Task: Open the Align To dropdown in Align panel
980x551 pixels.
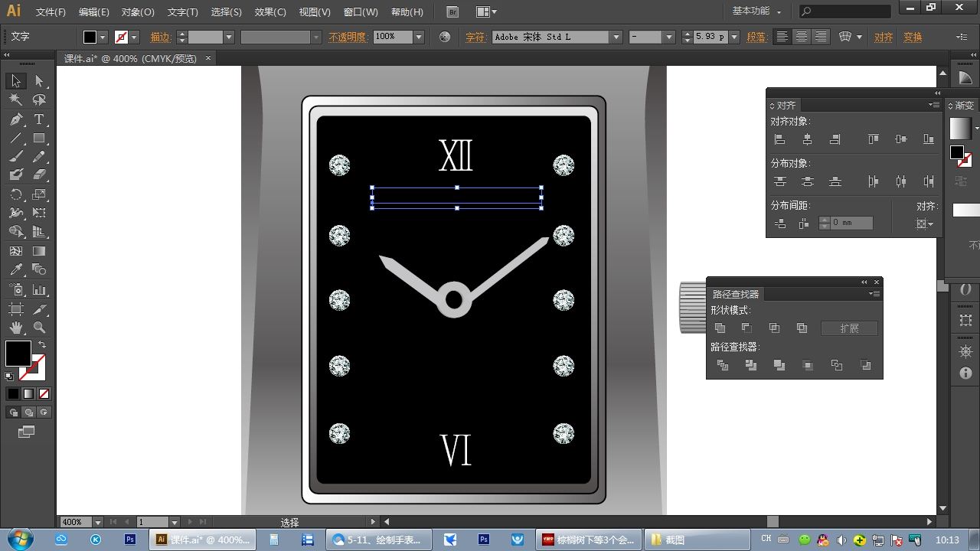Action: click(926, 223)
